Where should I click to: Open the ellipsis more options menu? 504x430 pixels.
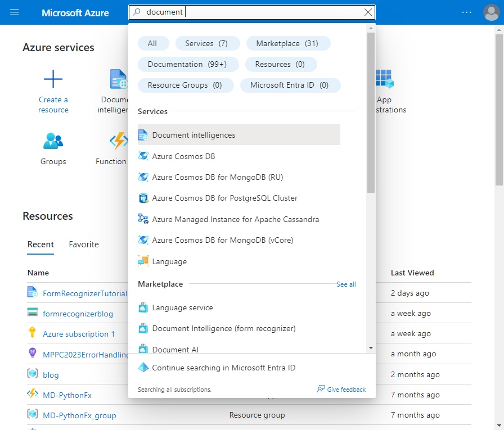(466, 12)
